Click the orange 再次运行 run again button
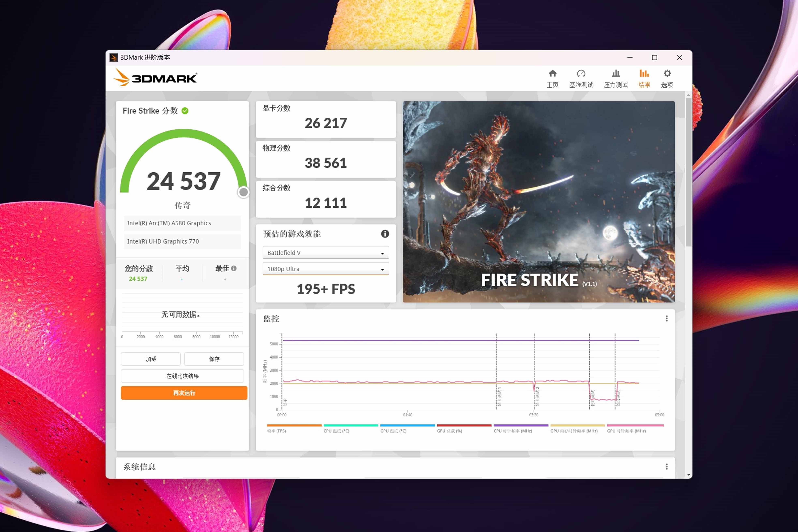This screenshot has height=532, width=798. [184, 393]
